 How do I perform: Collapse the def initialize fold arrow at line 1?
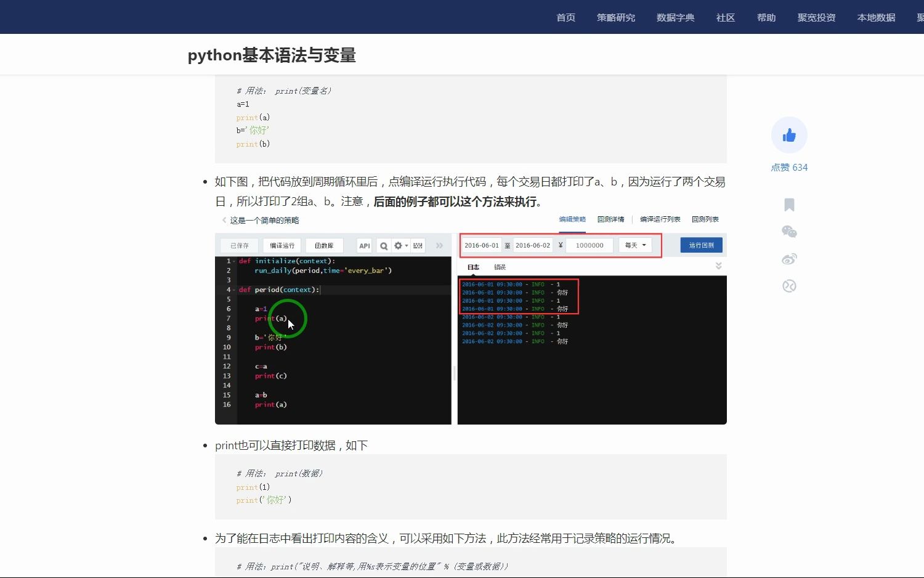[x=234, y=261]
